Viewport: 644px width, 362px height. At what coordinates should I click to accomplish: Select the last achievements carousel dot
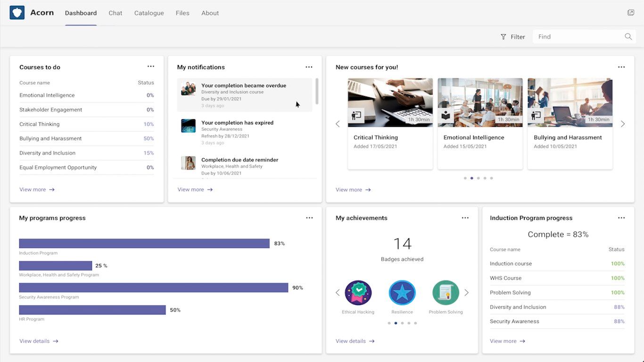[x=415, y=323]
